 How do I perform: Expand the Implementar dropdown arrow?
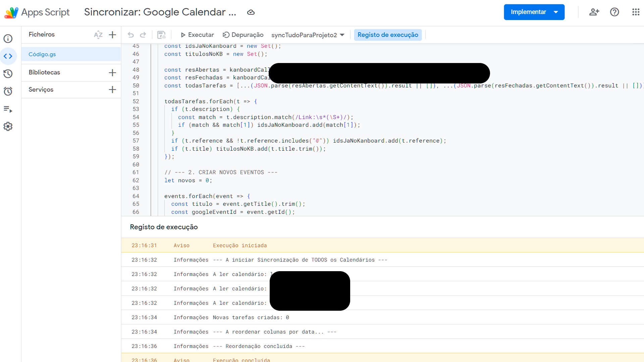[x=556, y=12]
